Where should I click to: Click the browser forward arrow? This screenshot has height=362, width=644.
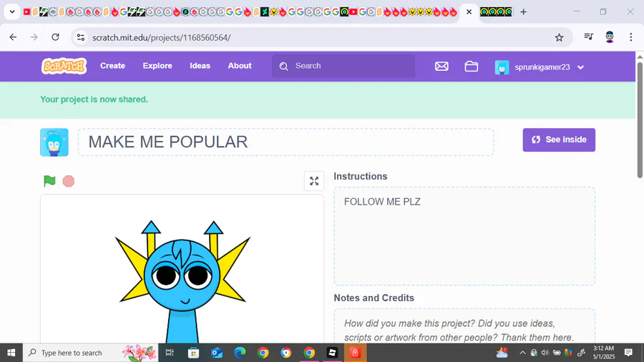pyautogui.click(x=34, y=37)
